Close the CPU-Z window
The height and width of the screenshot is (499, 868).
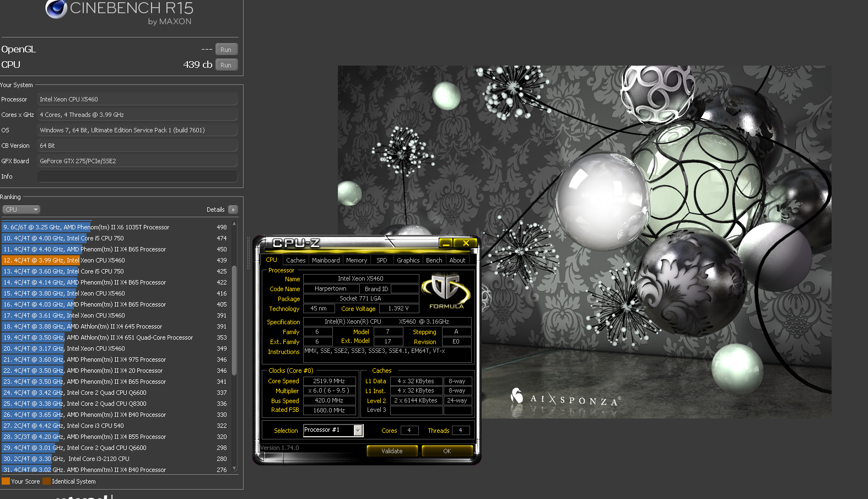tap(466, 243)
